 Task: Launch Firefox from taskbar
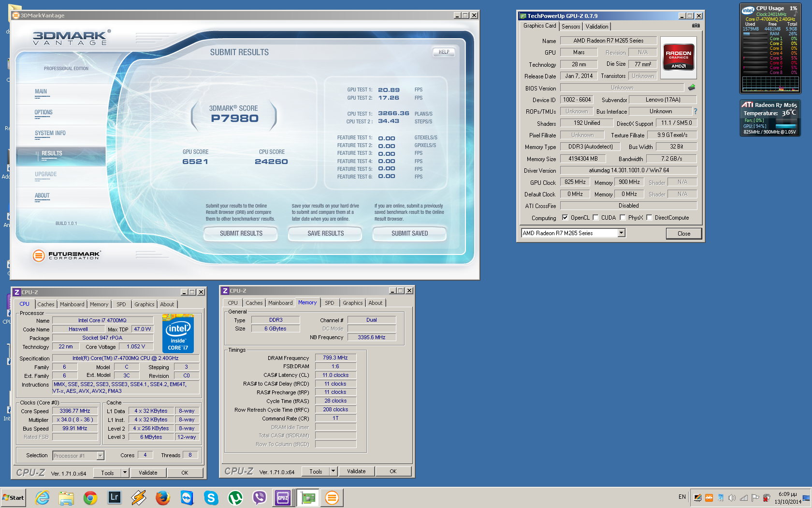(x=163, y=497)
